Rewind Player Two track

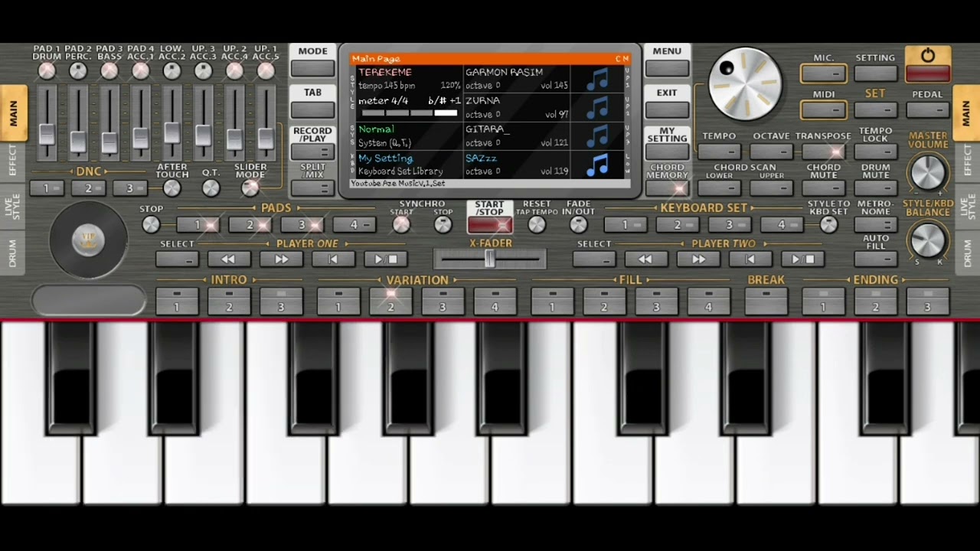tap(646, 259)
